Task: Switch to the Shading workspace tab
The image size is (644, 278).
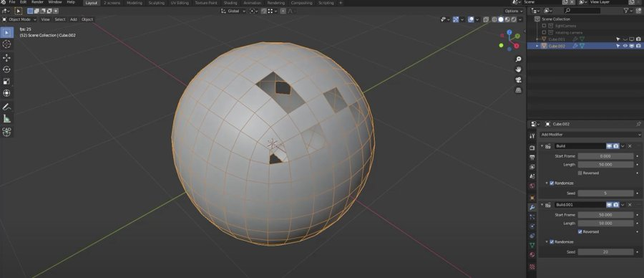Action: click(230, 3)
